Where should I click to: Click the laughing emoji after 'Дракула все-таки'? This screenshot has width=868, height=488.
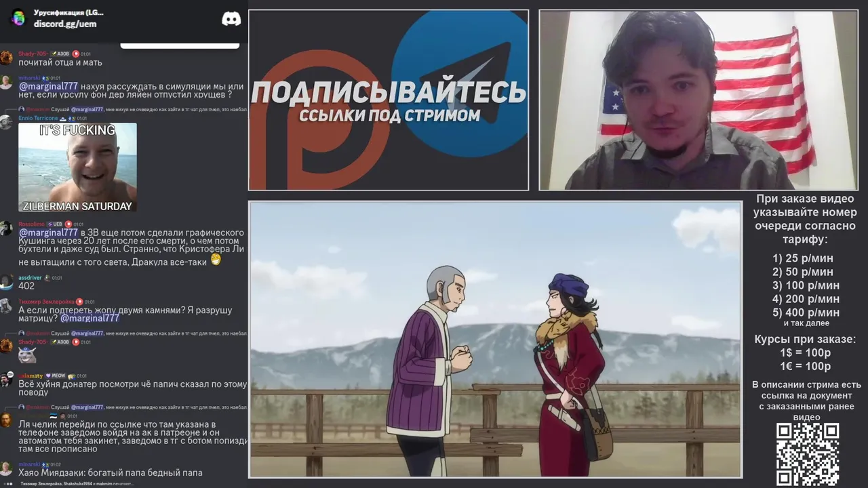click(x=216, y=259)
